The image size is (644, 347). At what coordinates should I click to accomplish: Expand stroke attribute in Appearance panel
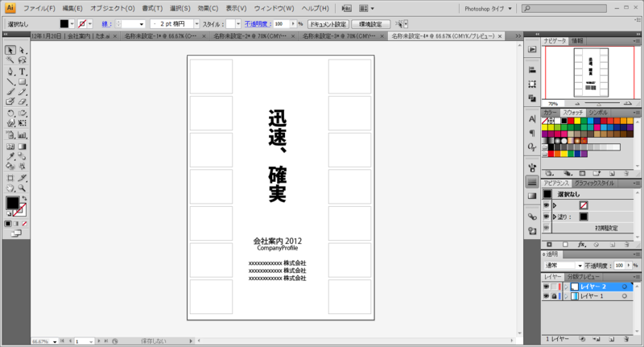[555, 205]
